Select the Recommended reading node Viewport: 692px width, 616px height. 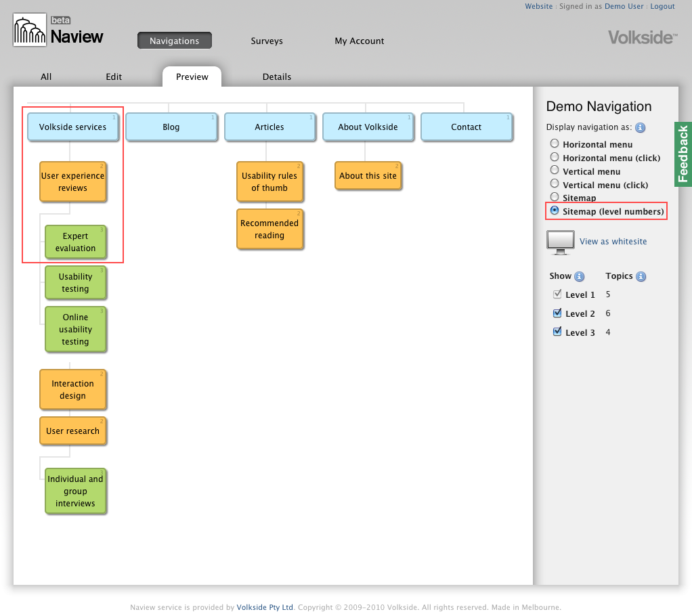(269, 229)
